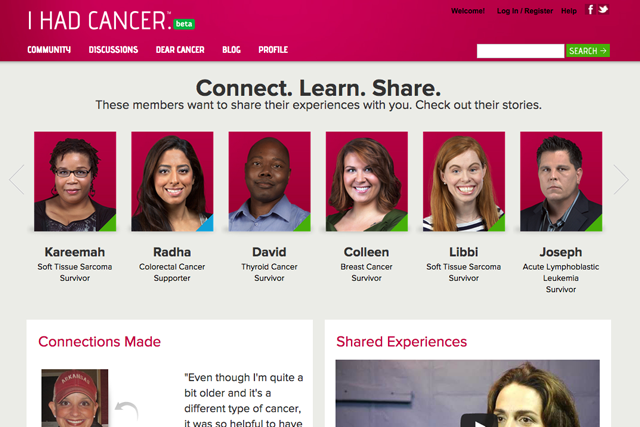Viewport: 640px width, 427px height.
Task: Click the curved reply arrow in Connections Made
Action: tap(127, 410)
